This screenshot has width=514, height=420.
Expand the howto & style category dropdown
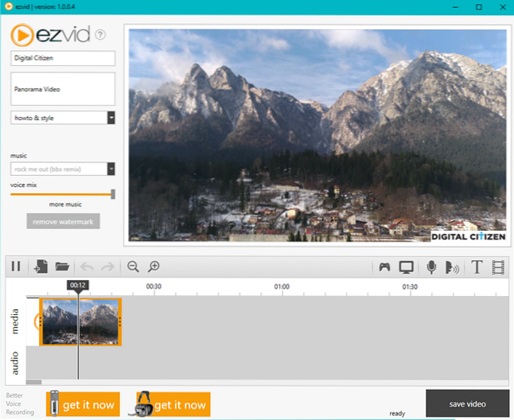pos(111,118)
